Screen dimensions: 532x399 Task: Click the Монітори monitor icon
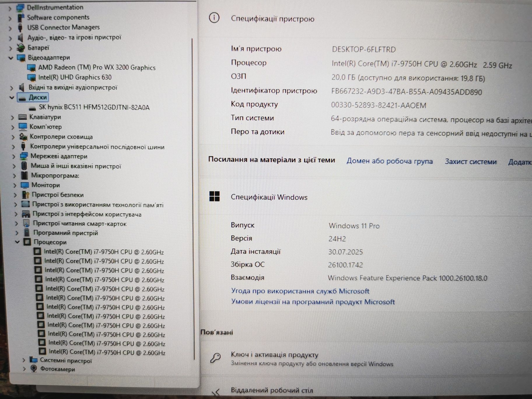click(x=25, y=185)
